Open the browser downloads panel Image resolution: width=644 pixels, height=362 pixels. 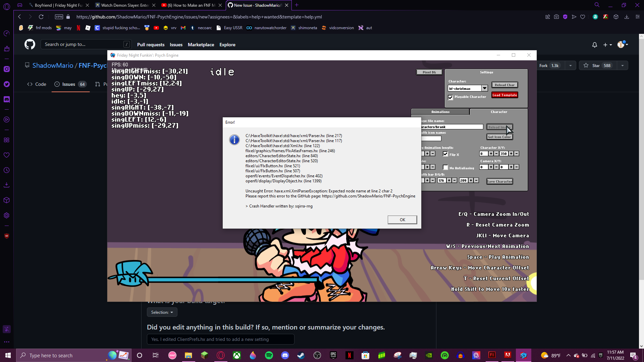coord(627,16)
